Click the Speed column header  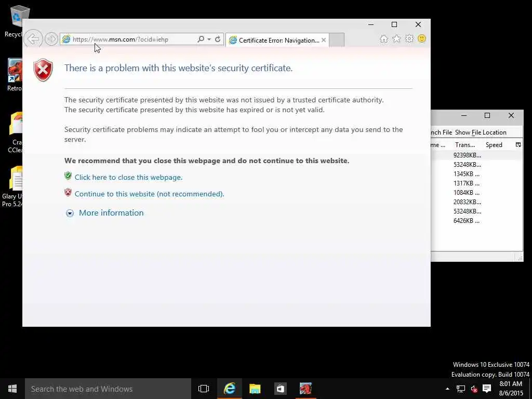(494, 145)
